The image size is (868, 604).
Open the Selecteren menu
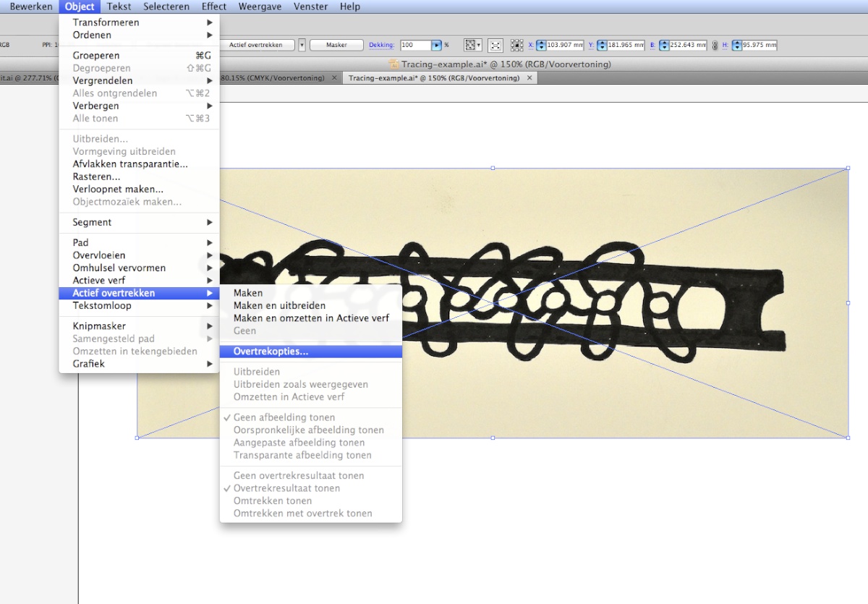[166, 7]
